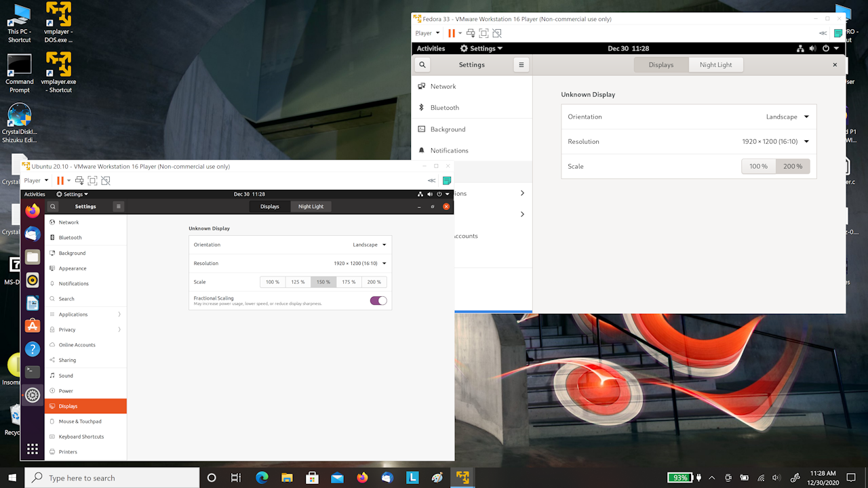Click Activities in Ubuntu top bar
Viewport: 868px width, 488px height.
point(35,194)
